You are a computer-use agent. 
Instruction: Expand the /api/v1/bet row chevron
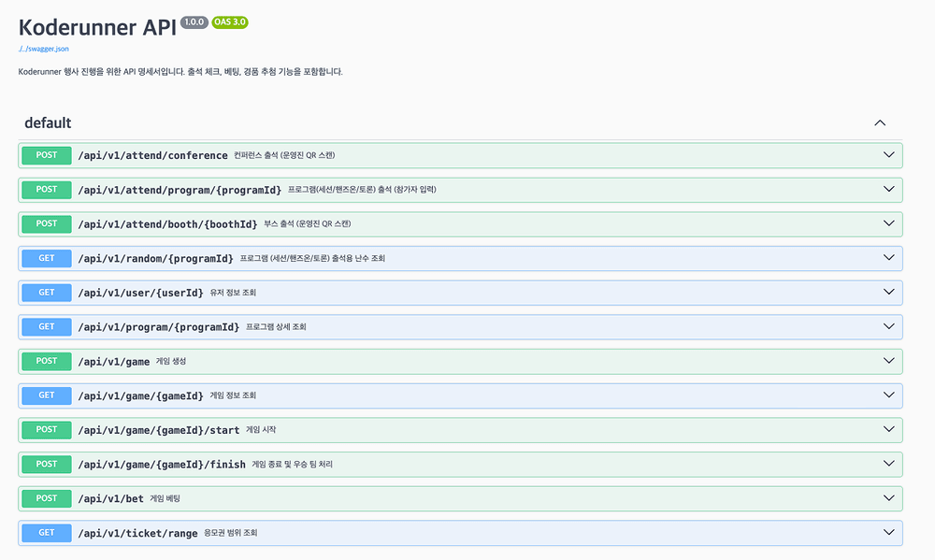[889, 498]
